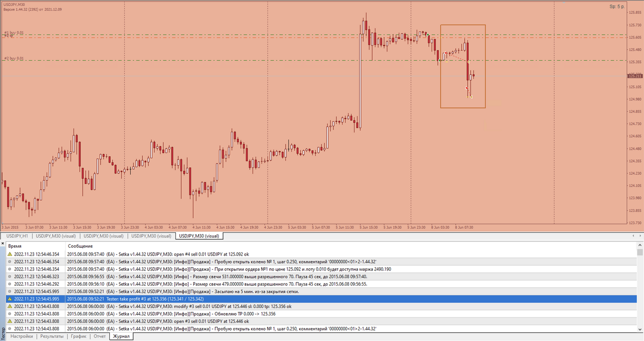Click the USDJPY,M30 chart title text
Screen dimensions: 644x341
[14, 4]
